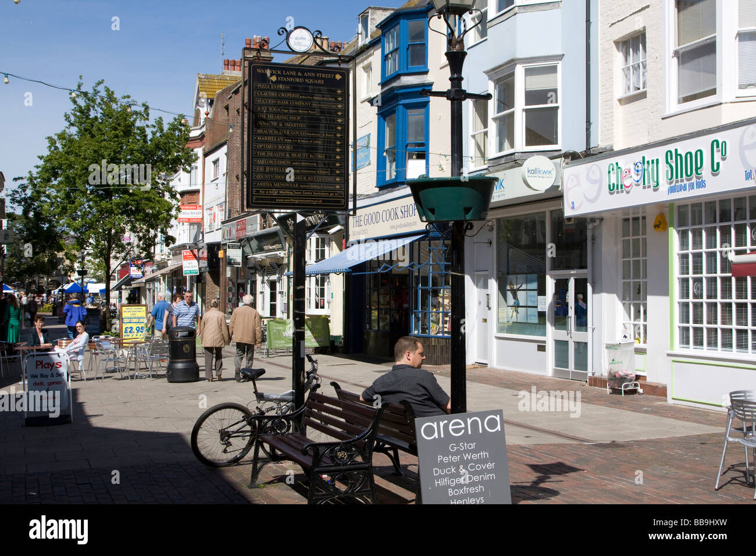Click 'arena' title on the sandwich board
Viewport: 756px width, 556px height.
(x=461, y=428)
